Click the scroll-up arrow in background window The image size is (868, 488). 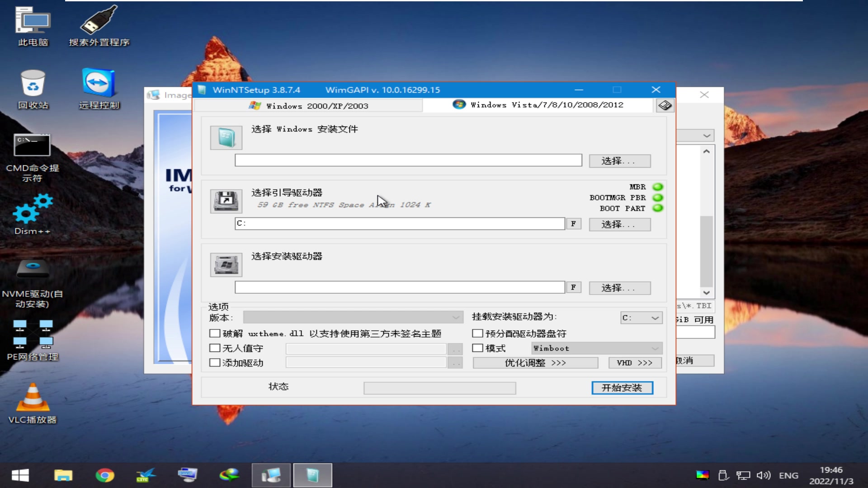tap(706, 152)
